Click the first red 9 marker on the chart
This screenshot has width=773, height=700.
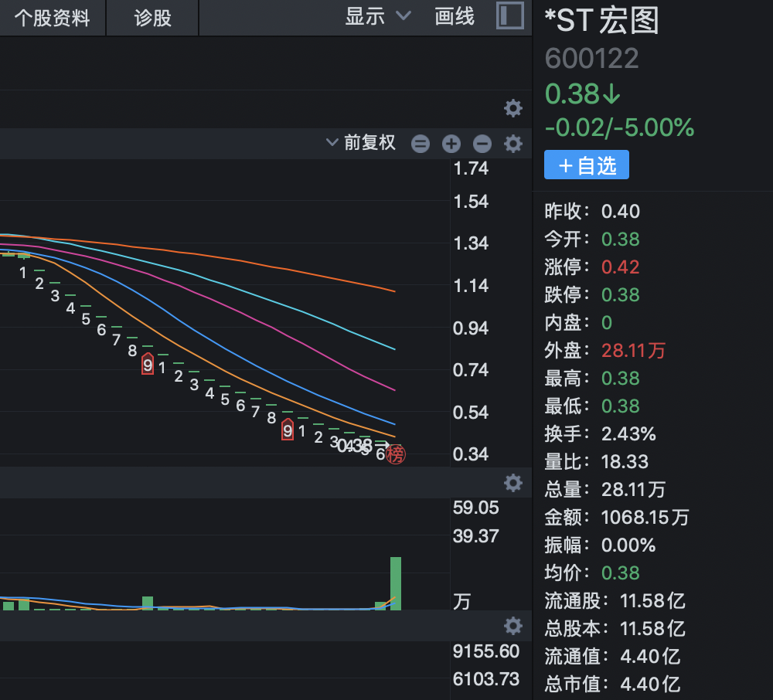148,365
